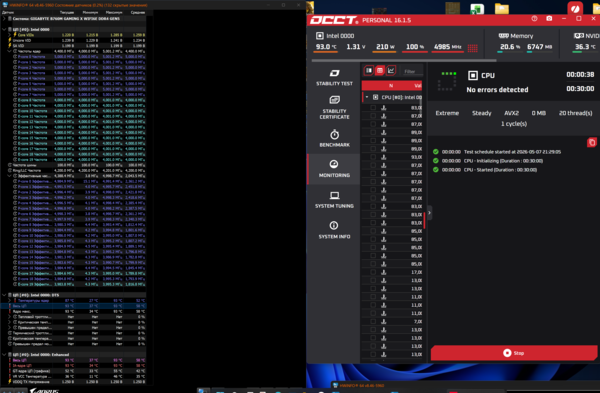The image size is (600, 393).
Task: Click the Среднее column header in HWiNFO
Action: [138, 12]
